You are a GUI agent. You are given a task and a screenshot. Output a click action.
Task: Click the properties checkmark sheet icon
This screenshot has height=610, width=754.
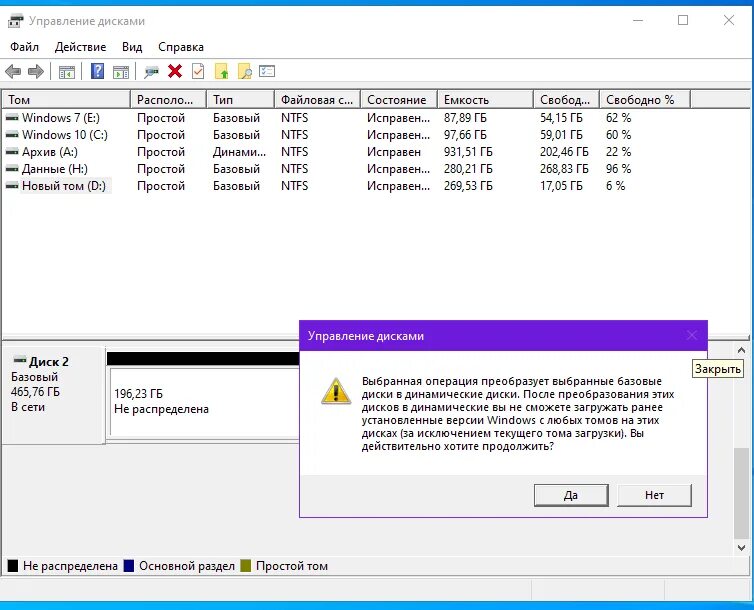click(x=198, y=72)
